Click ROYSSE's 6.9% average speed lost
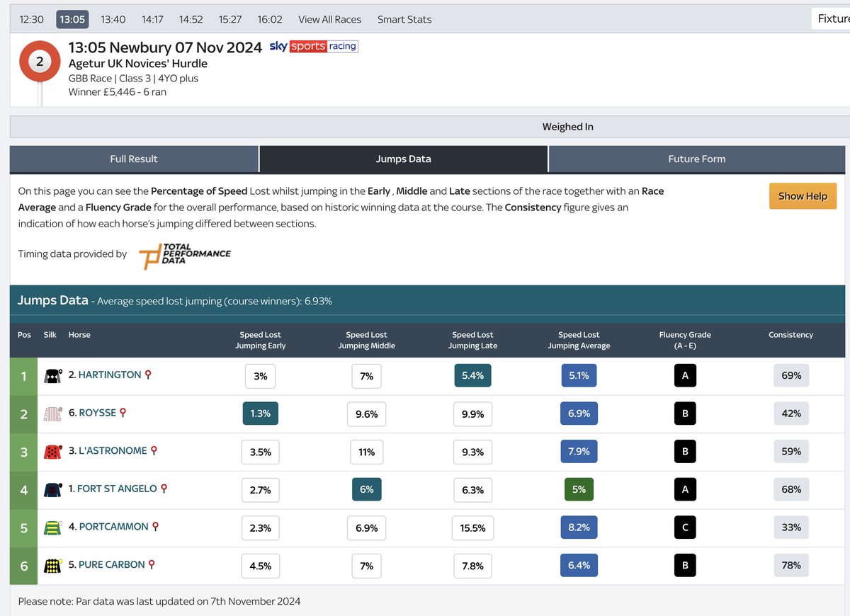This screenshot has width=850, height=616. pyautogui.click(x=579, y=413)
